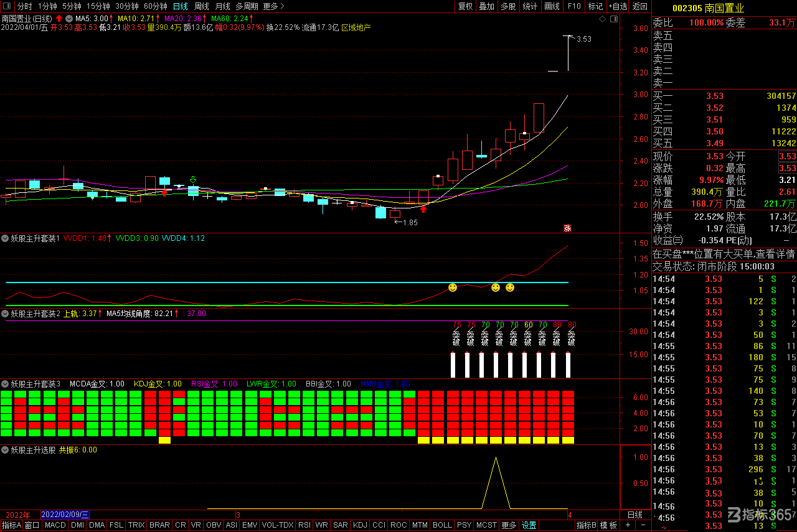Screen dimensions: 797x532
Task: Select the 1分钟 period
Action: pyautogui.click(x=47, y=6)
